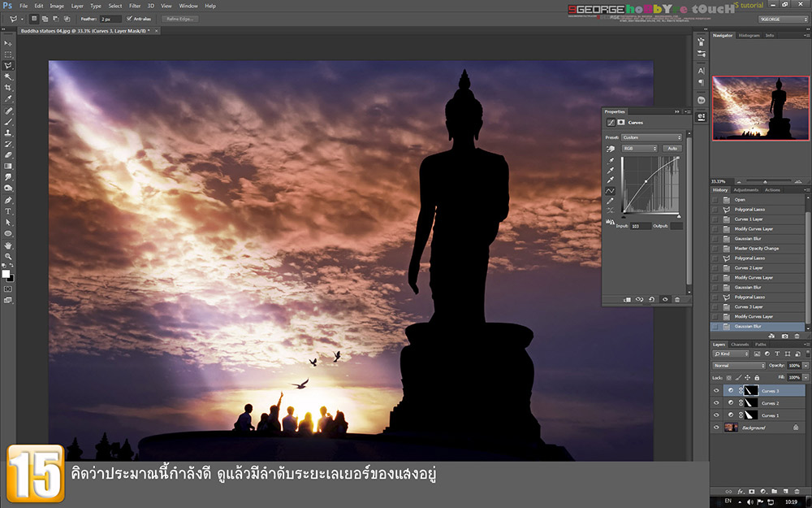
Task: Select the draw-curve pencil in Curves panel
Action: 611,201
